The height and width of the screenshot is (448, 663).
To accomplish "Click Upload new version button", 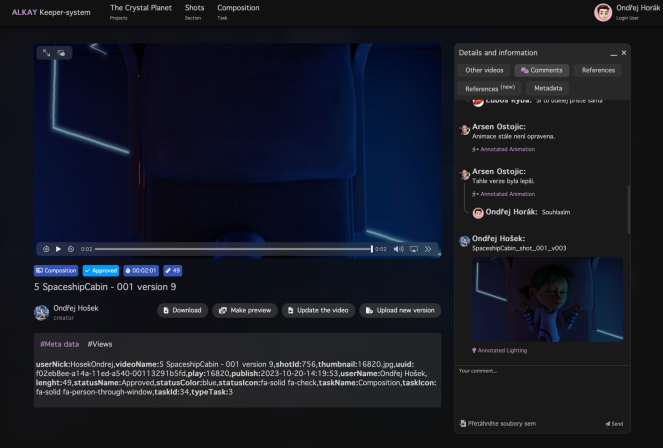I will pos(400,310).
